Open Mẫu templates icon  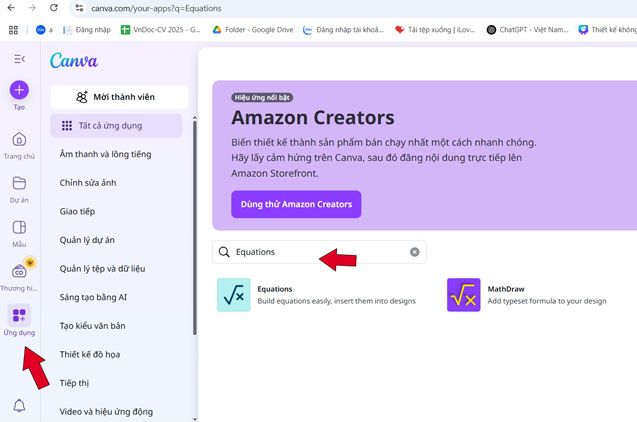click(19, 228)
